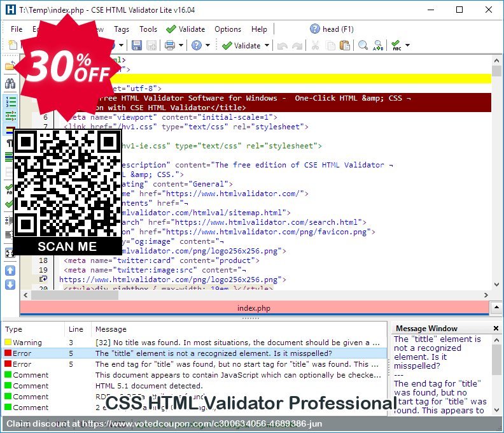This screenshot has height=433, width=504.
Task: Sort by the Message column header
Action: point(239,329)
